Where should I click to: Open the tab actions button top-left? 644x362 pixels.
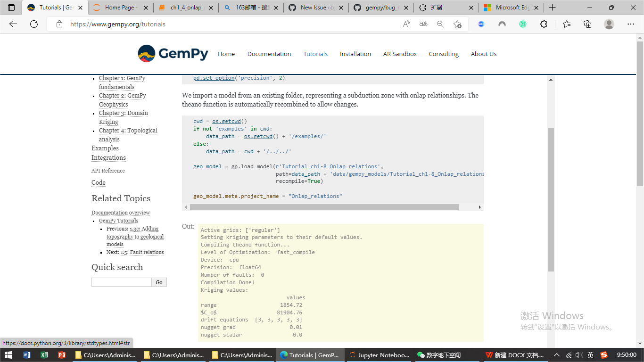coord(11,8)
